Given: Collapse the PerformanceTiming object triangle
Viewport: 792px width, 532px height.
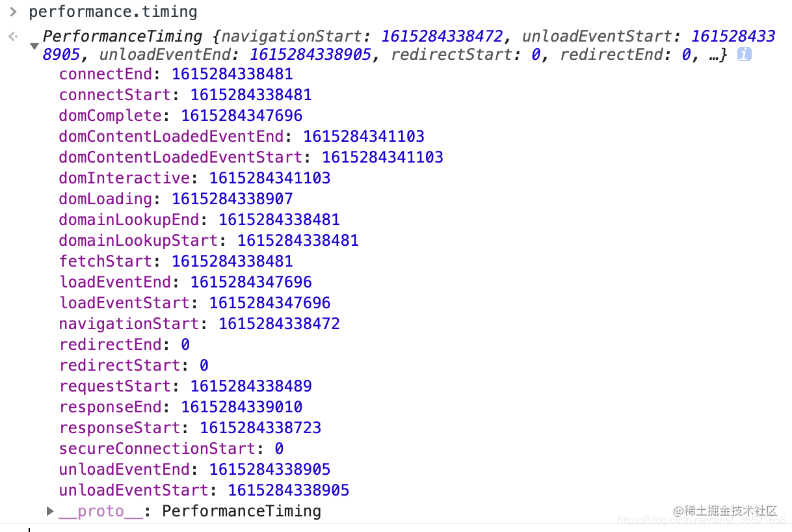Looking at the screenshot, I should [x=34, y=46].
